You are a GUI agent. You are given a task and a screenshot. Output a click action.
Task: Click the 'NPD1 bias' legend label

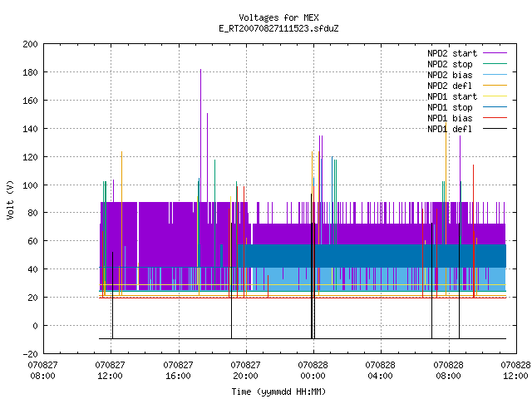(x=450, y=118)
